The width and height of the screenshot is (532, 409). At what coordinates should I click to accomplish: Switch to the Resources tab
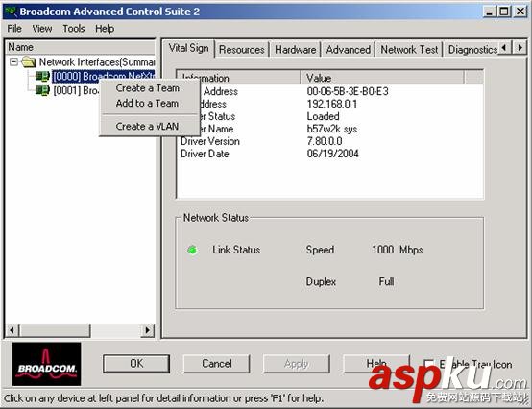(242, 50)
